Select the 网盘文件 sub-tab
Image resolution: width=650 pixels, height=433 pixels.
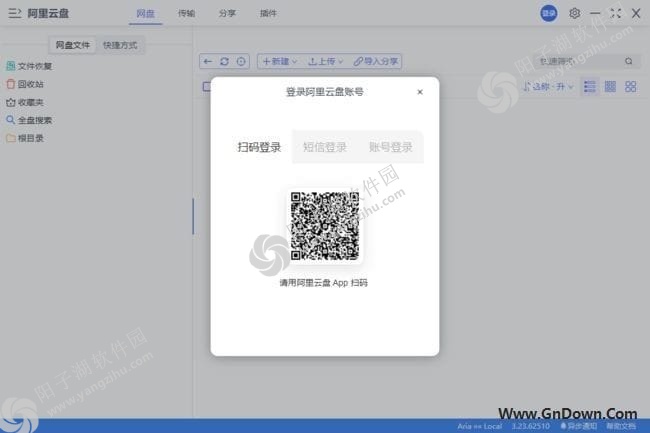[x=73, y=45]
